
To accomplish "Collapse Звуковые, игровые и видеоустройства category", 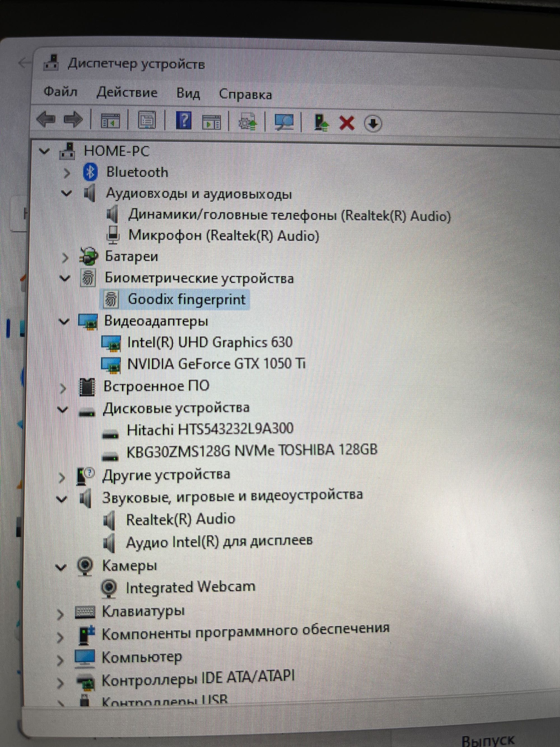I will pos(61,499).
